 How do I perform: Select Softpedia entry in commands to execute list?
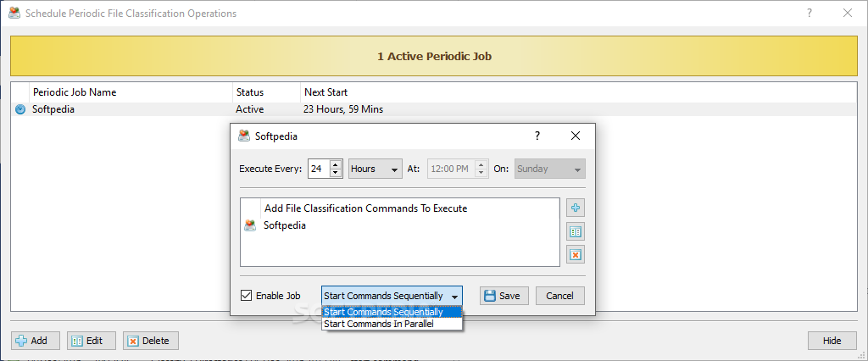point(400,225)
